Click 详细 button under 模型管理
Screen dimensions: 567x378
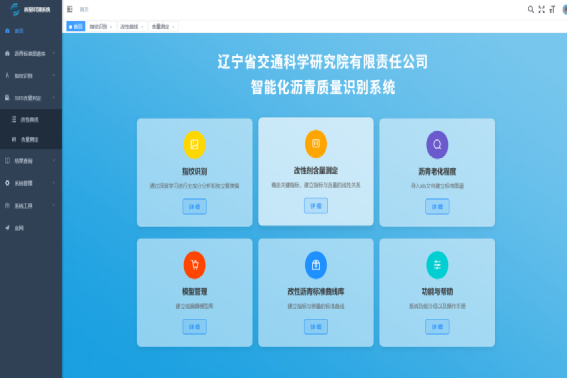point(195,327)
